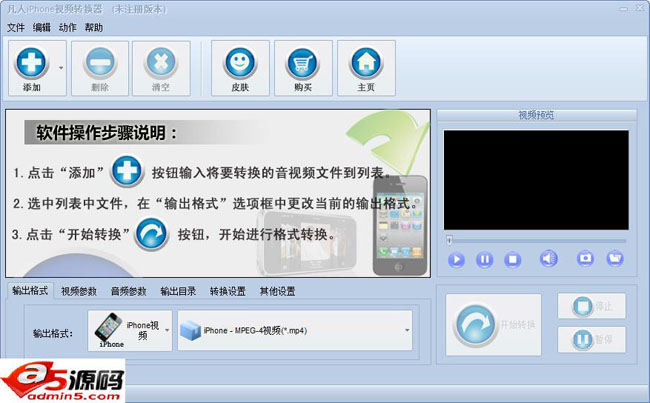Click the 停止 (Stop) conversion button
Viewport: 650px width, 403px height.
[592, 306]
